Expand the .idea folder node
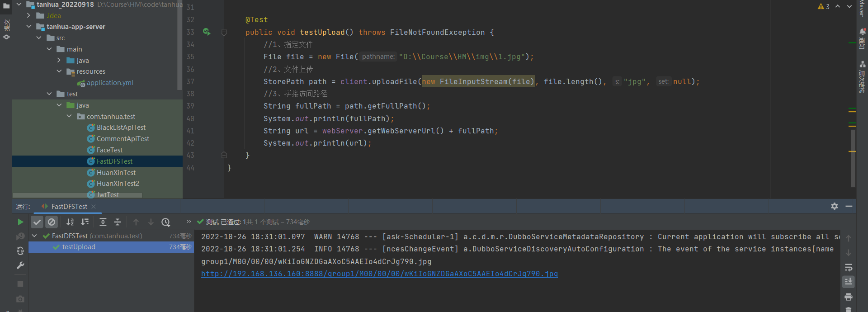Viewport: 868px width, 312px height. [x=29, y=15]
